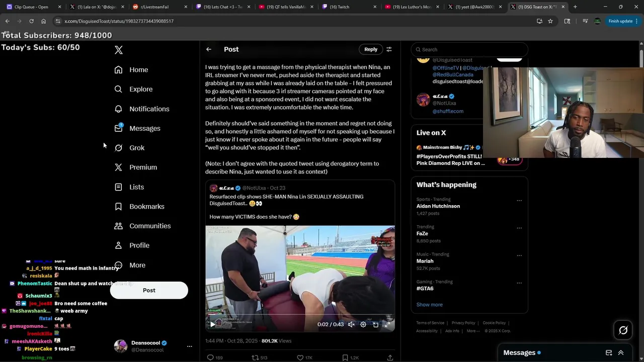Image resolution: width=644 pixels, height=362 pixels.
Task: Open Profile in the sidebar
Action: tap(131, 245)
